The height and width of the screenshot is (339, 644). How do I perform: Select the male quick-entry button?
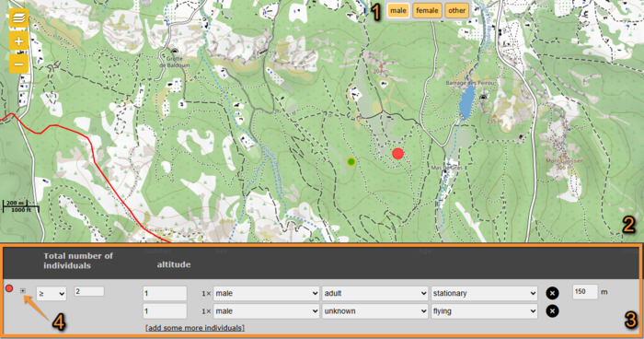(x=398, y=11)
